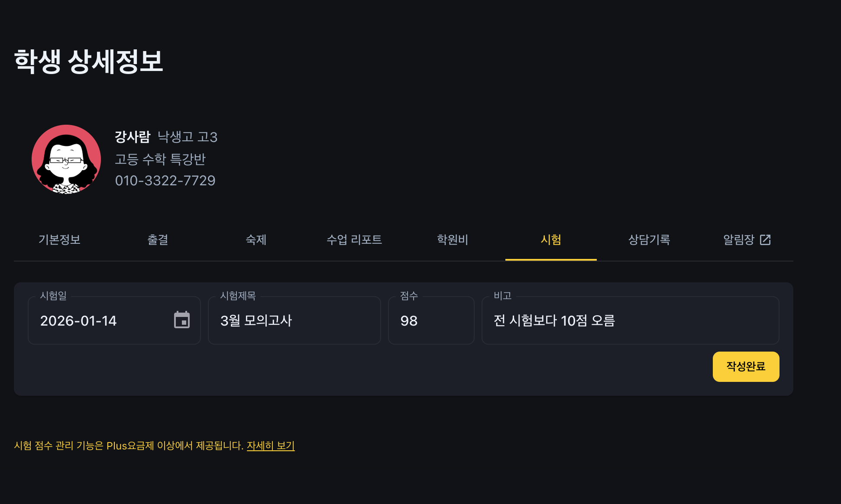Click the external link icon beside 알림장
This screenshot has width=841, height=504.
[765, 240]
